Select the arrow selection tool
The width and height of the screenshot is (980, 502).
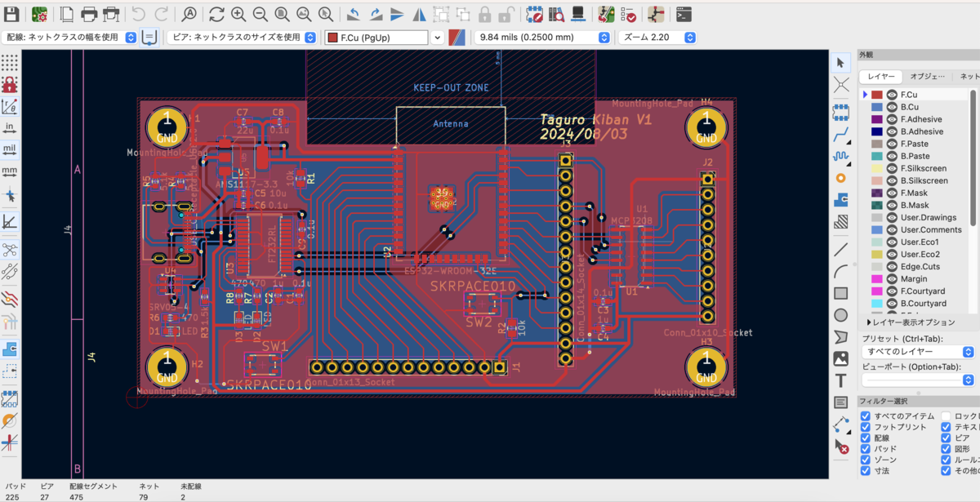(x=840, y=63)
